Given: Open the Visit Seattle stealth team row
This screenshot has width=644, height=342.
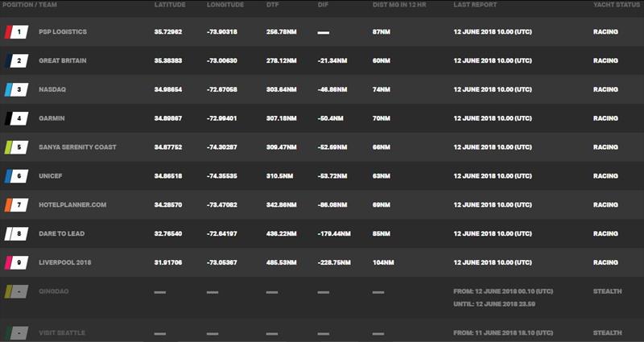Looking at the screenshot, I should click(x=322, y=331).
